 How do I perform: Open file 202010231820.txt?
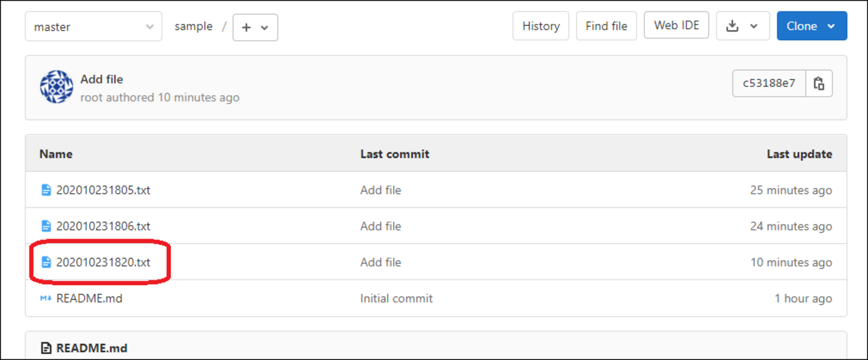pos(103,262)
